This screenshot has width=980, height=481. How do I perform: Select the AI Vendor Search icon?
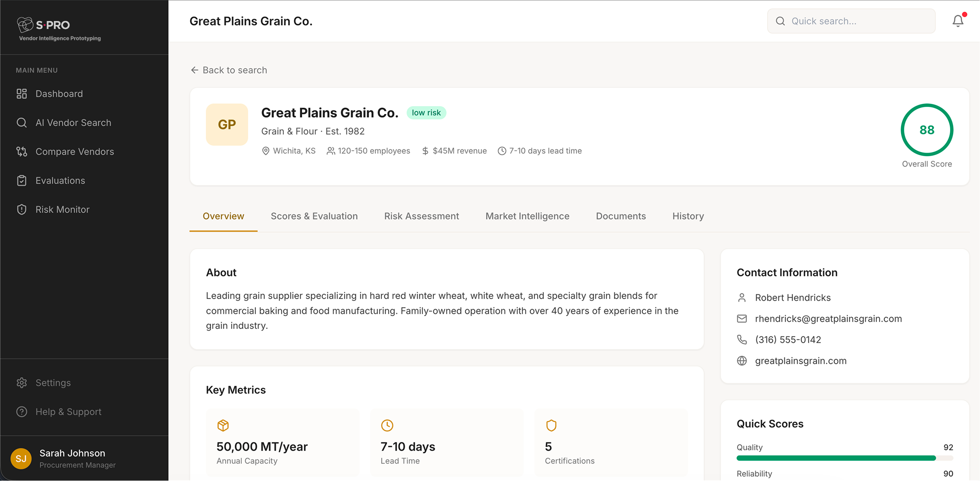pyautogui.click(x=21, y=122)
